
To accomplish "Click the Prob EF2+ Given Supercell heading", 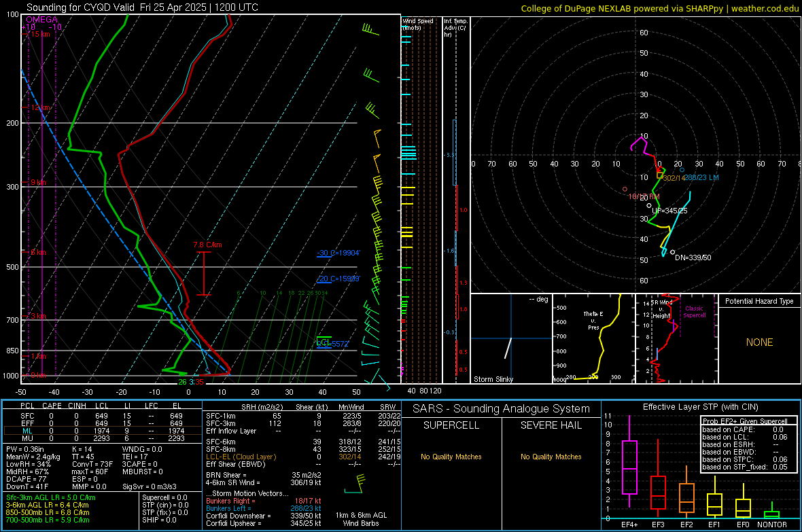I will pos(745,421).
